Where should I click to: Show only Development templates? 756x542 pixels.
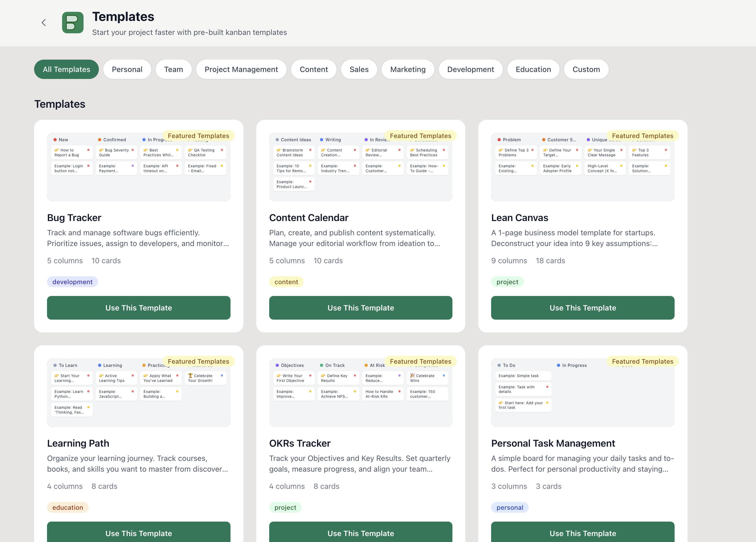pos(470,69)
